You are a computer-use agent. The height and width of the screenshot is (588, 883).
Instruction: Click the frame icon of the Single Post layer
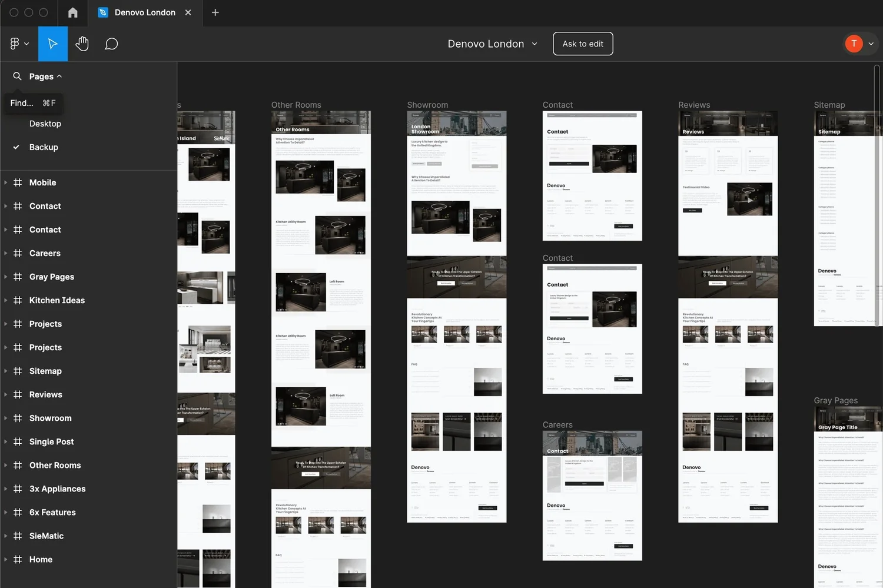coord(18,441)
